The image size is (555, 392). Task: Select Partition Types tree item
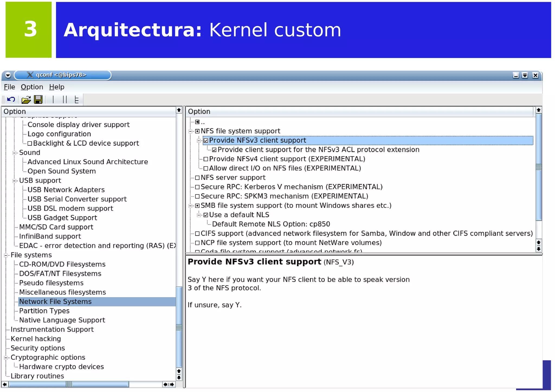pyautogui.click(x=44, y=311)
